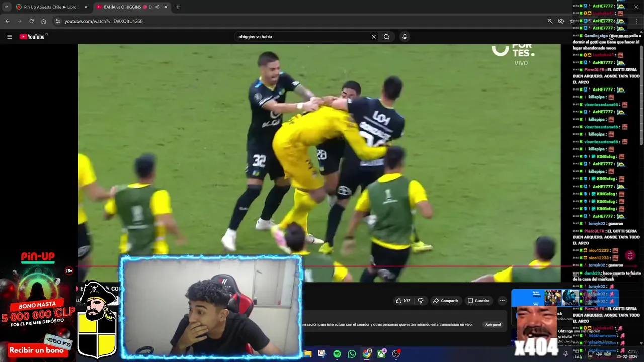
Task: Open the Chrome tab search dropdown arrow
Action: pos(7,7)
